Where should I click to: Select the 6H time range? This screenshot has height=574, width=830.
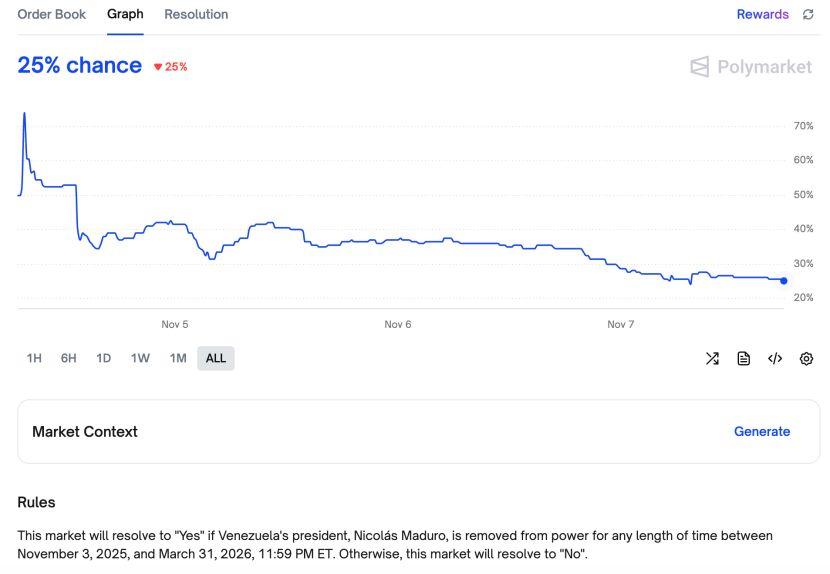click(x=68, y=358)
